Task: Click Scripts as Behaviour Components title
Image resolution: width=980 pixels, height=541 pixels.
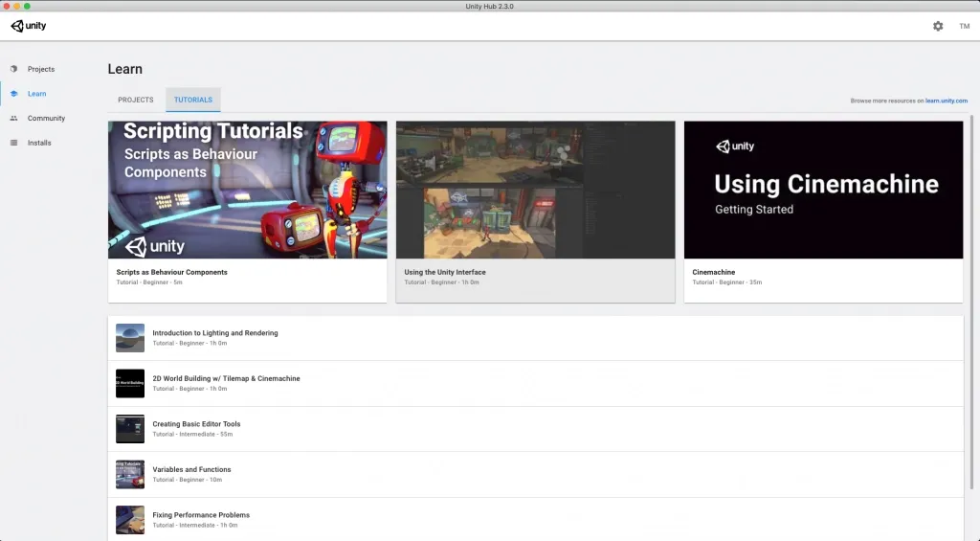Action: click(172, 272)
